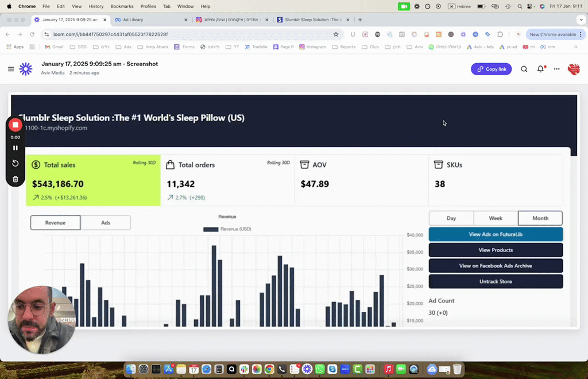588x379 pixels.
Task: Open a new browser tab
Action: click(x=360, y=20)
